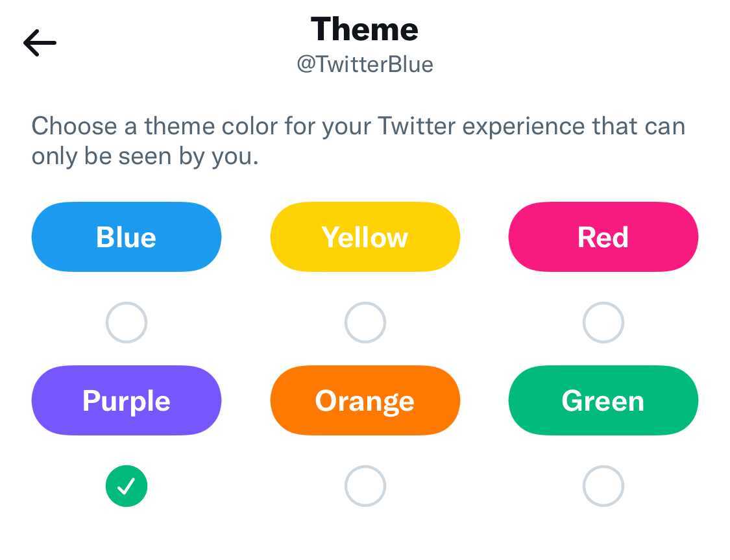
Task: Open the @TwitterBlue handle
Action: pyautogui.click(x=365, y=64)
